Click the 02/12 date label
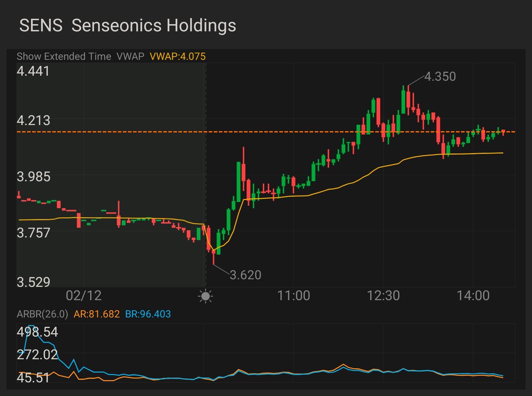The width and height of the screenshot is (532, 396). coord(84,295)
